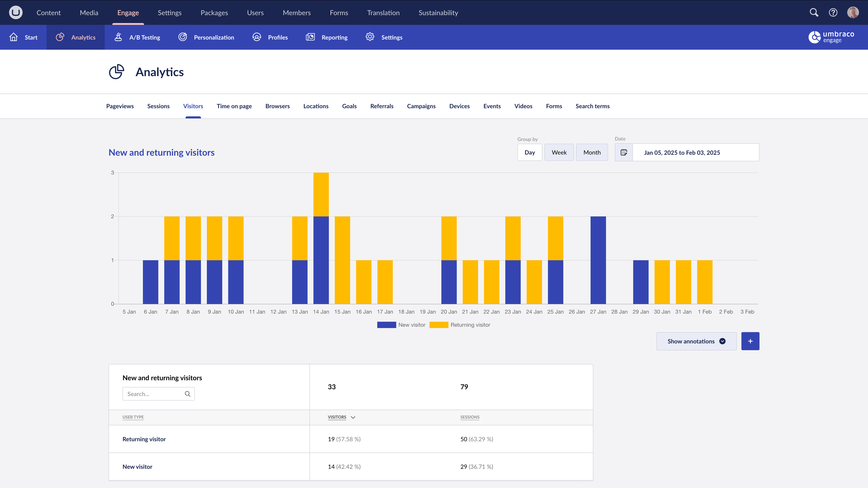Open A/B Testing via flask icon
This screenshot has height=488, width=868.
118,37
